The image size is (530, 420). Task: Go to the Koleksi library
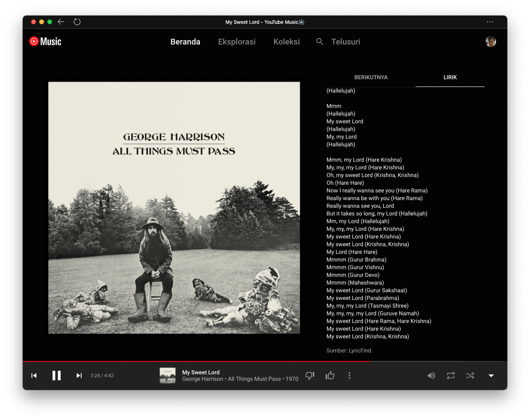coord(286,42)
